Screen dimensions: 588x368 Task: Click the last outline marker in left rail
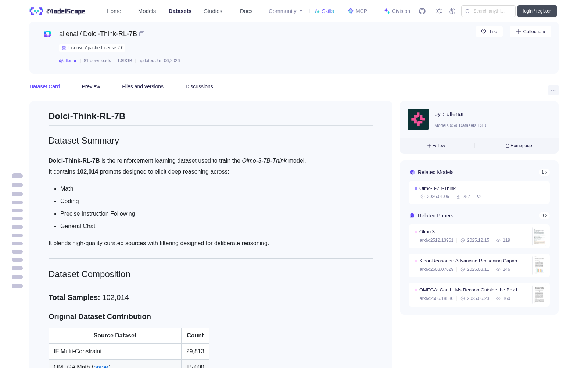coord(17,286)
